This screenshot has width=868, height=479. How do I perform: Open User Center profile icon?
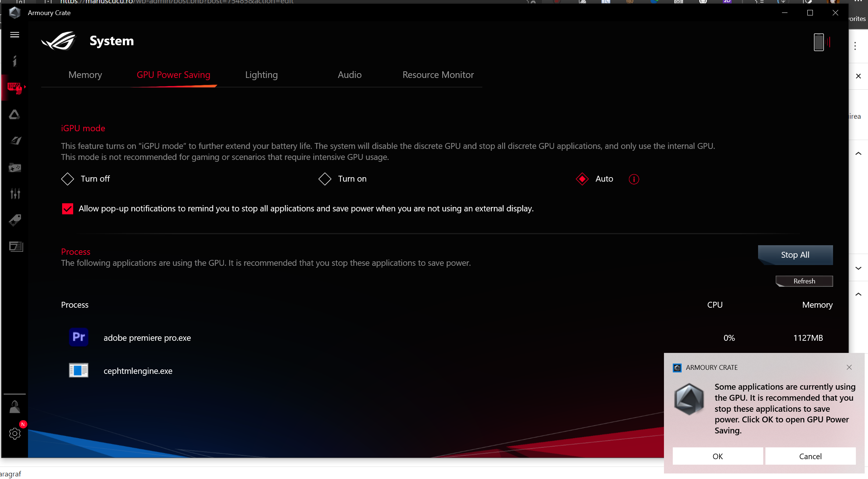pyautogui.click(x=15, y=407)
